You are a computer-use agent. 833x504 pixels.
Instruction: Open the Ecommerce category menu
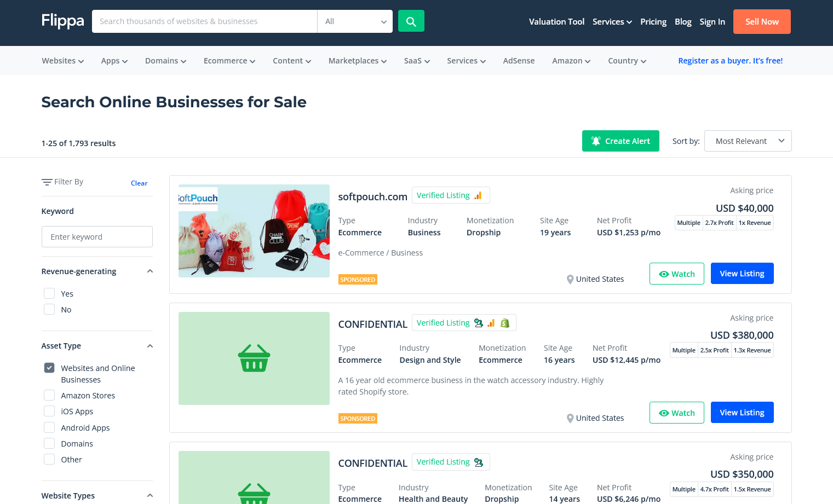229,61
